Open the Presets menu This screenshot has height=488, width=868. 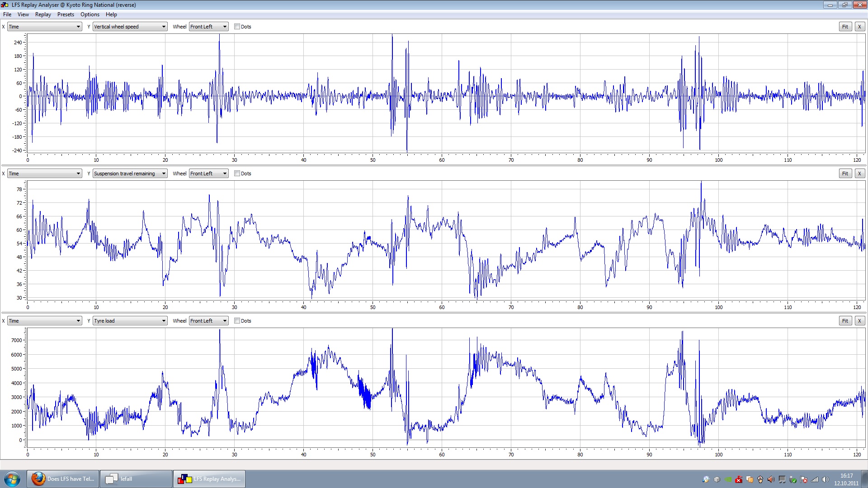point(66,14)
